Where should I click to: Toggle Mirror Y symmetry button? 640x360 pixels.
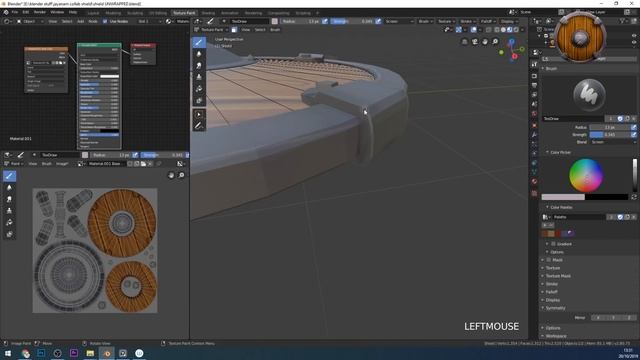(613, 318)
